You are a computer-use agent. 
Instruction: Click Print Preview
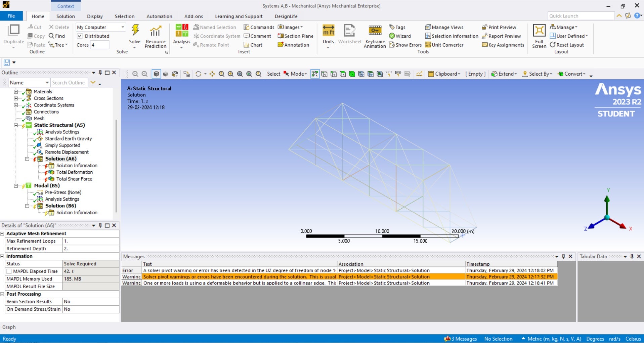[x=499, y=27]
